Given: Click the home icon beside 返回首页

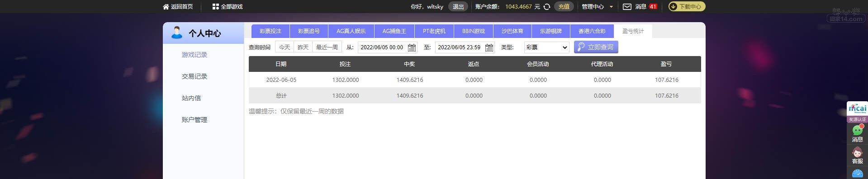Looking at the screenshot, I should 166,7.
